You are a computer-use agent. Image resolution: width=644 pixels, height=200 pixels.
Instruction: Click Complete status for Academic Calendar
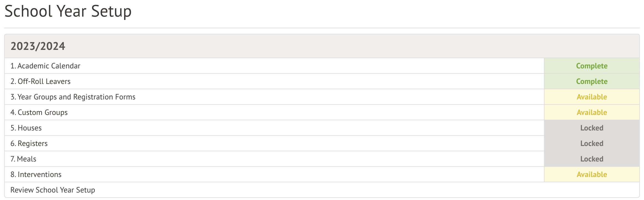(x=592, y=66)
